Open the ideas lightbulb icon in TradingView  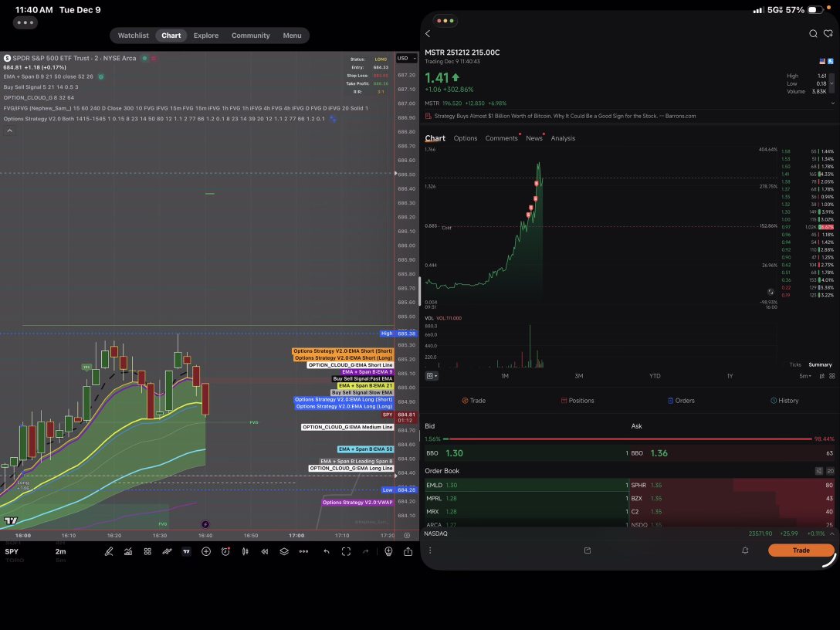coord(388,551)
